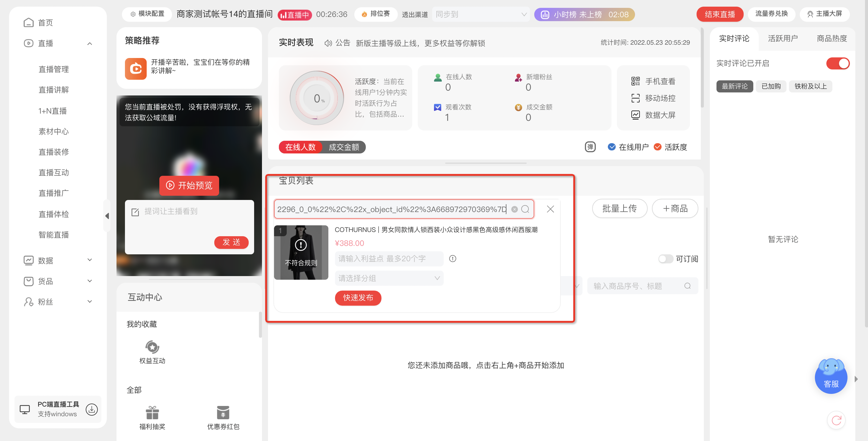Filter comments by 最新评论
Viewport: 868px width, 441px height.
pyautogui.click(x=735, y=86)
